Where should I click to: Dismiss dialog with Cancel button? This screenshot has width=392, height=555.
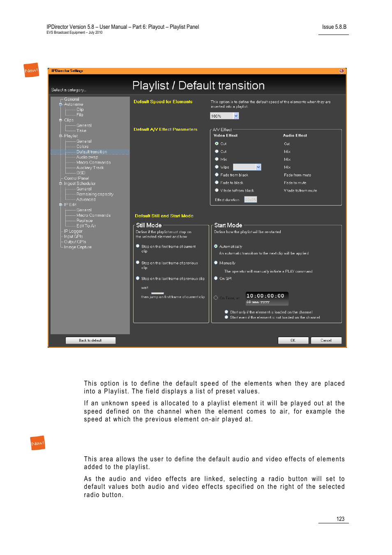tap(326, 340)
